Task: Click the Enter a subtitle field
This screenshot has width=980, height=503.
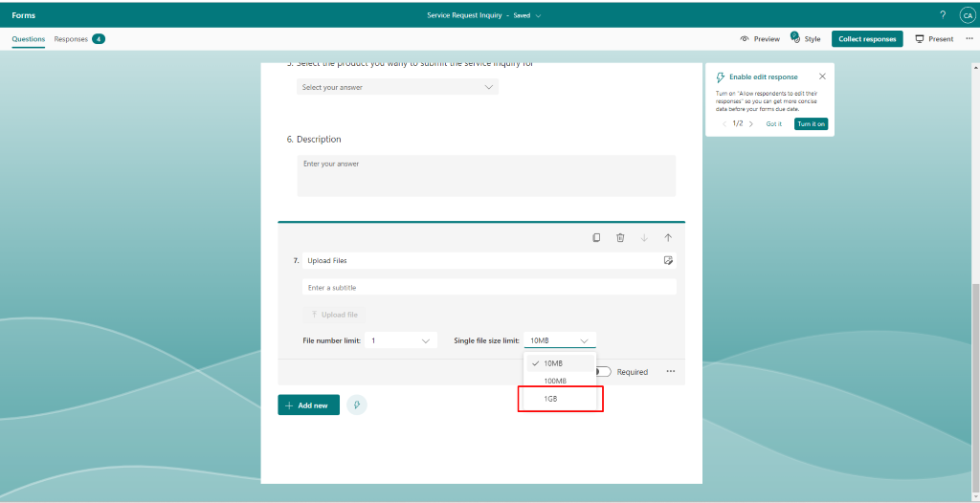Action: pos(488,287)
